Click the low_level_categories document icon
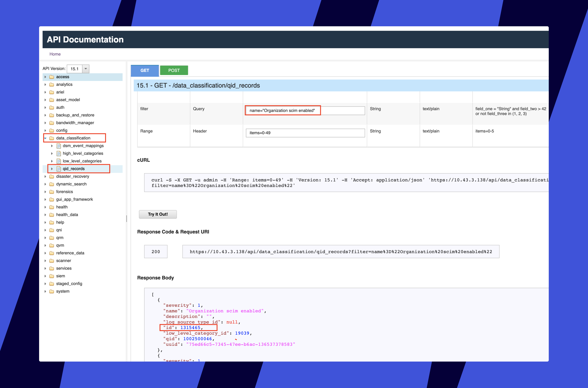 [x=59, y=161]
